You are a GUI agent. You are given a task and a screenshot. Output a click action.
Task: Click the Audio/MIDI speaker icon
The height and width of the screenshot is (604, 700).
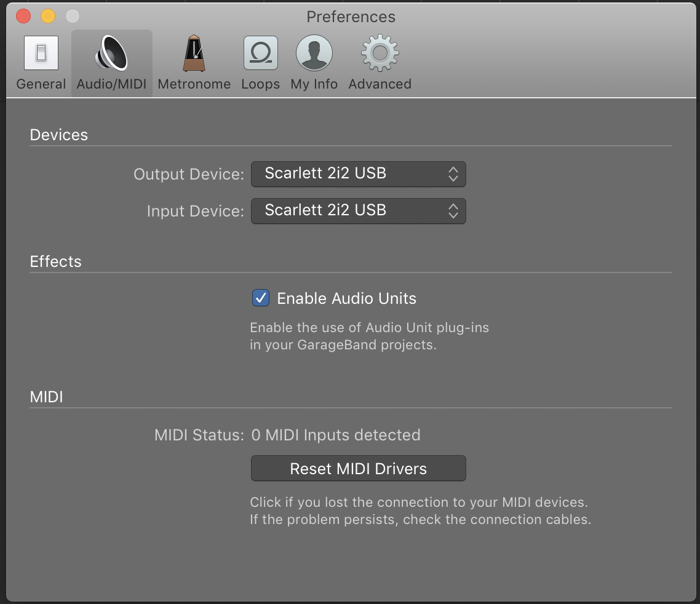(111, 53)
